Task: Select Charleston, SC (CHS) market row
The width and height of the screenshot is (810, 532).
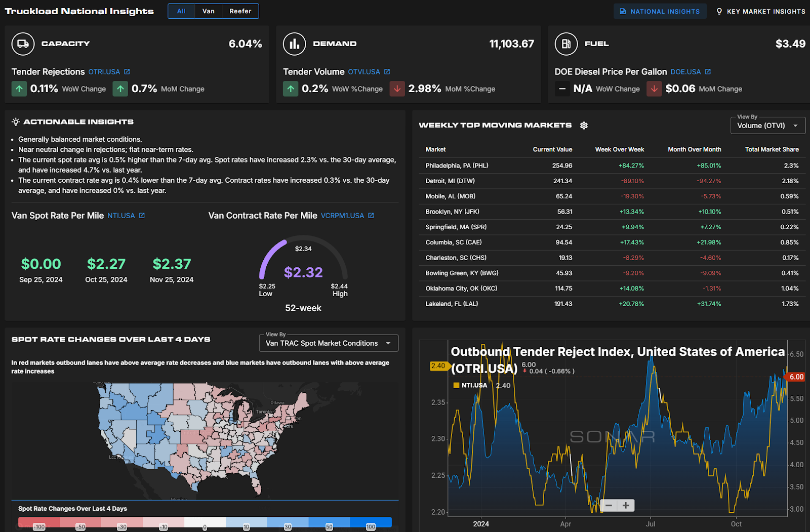Action: (x=612, y=258)
